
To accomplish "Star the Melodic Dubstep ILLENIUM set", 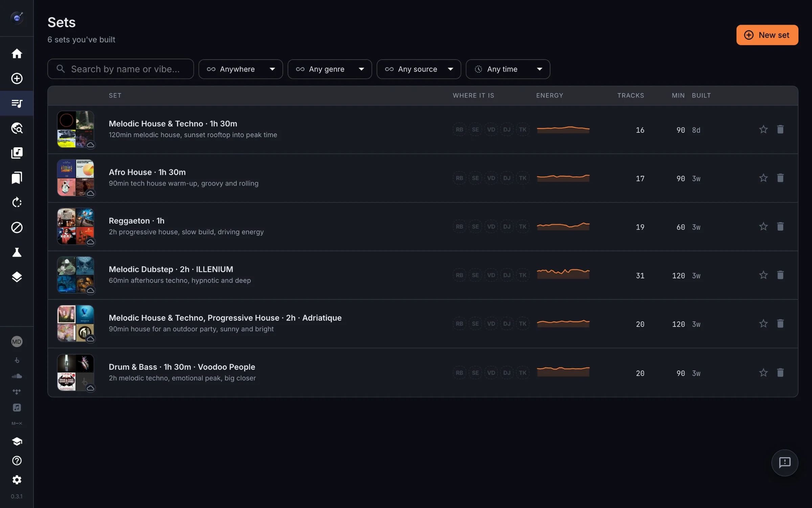I will click(763, 275).
